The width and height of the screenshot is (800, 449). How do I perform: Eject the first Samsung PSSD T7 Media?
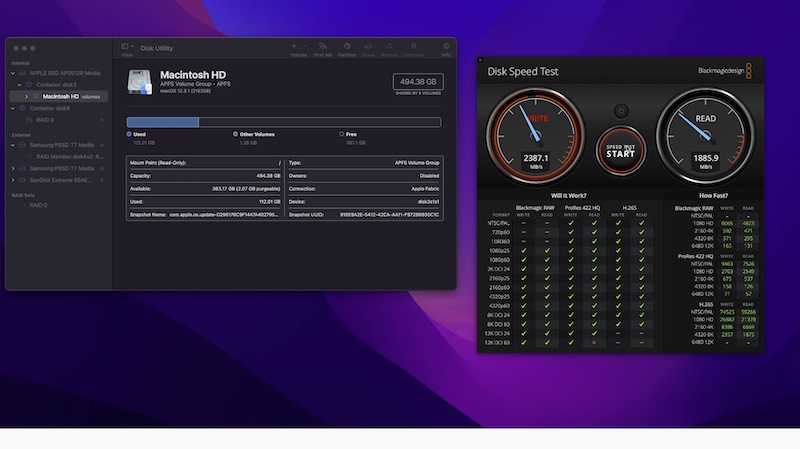click(102, 145)
